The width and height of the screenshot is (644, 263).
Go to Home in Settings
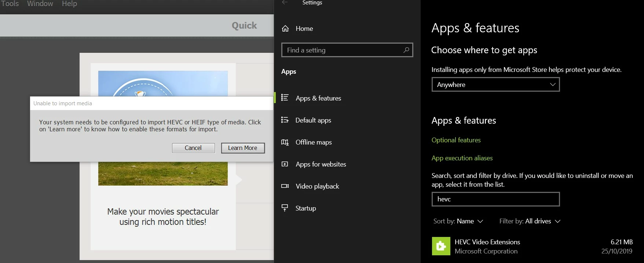(304, 29)
